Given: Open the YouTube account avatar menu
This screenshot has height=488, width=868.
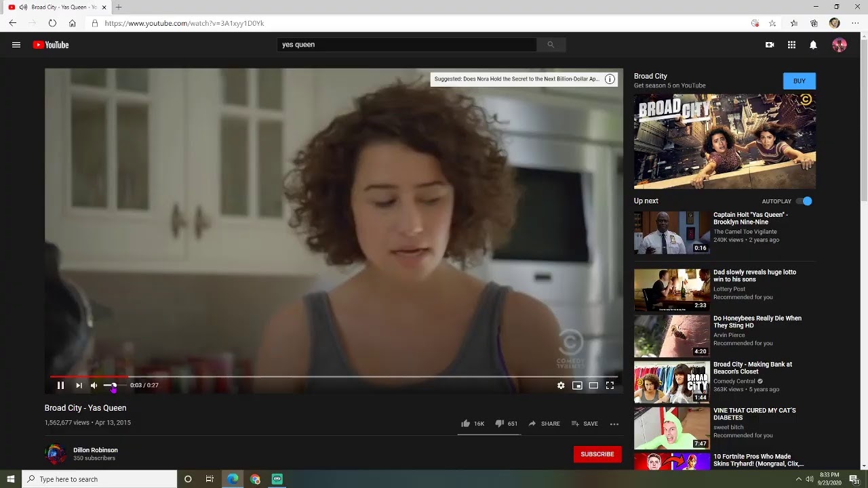Looking at the screenshot, I should point(840,45).
